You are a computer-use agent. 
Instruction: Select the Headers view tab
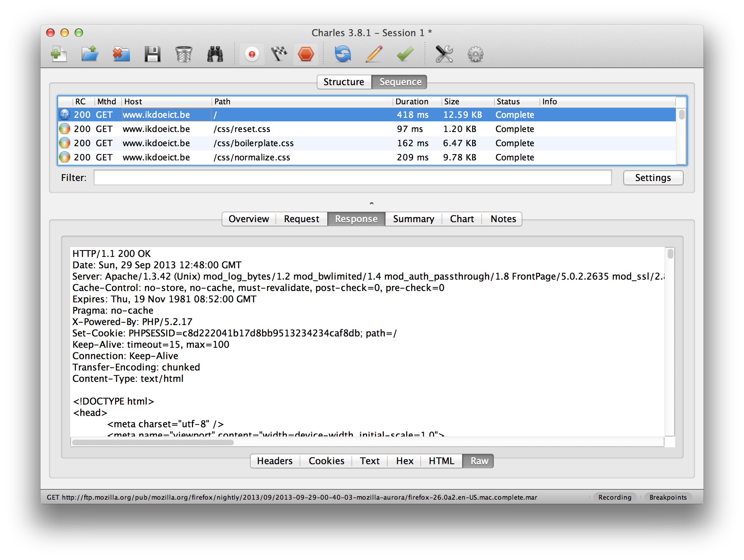[x=275, y=461]
